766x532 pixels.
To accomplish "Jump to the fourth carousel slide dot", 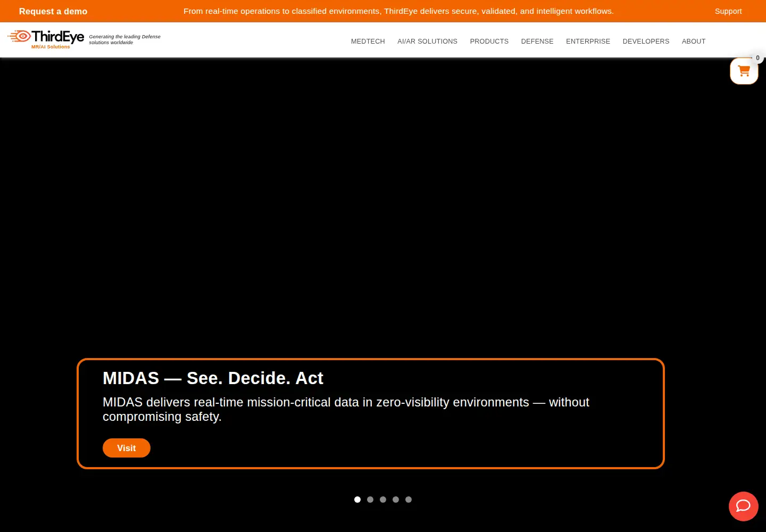I will tap(396, 500).
